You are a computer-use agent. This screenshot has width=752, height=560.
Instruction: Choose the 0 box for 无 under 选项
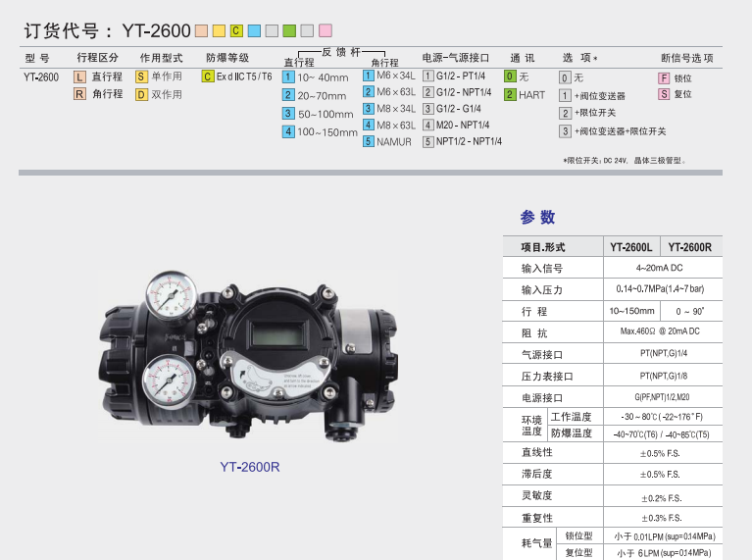(565, 77)
